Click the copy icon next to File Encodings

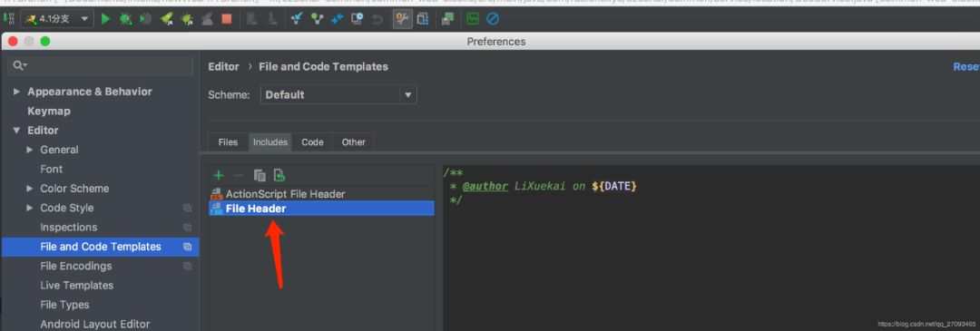(x=187, y=266)
